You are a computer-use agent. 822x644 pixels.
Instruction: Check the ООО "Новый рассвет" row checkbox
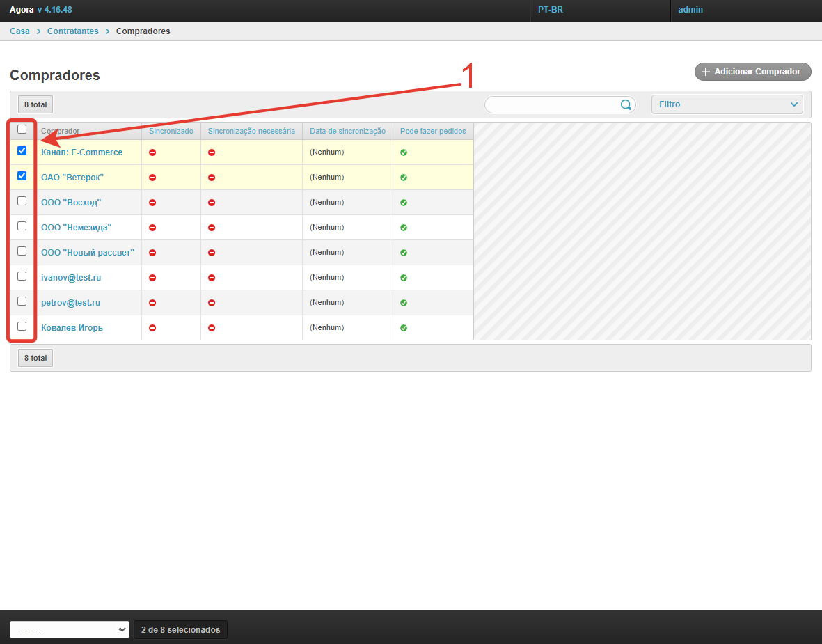[x=22, y=251]
